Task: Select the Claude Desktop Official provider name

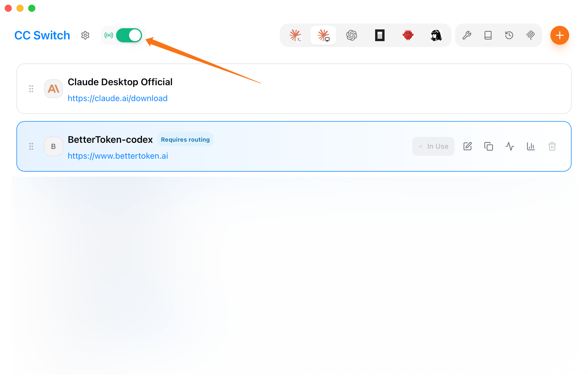Action: point(120,82)
